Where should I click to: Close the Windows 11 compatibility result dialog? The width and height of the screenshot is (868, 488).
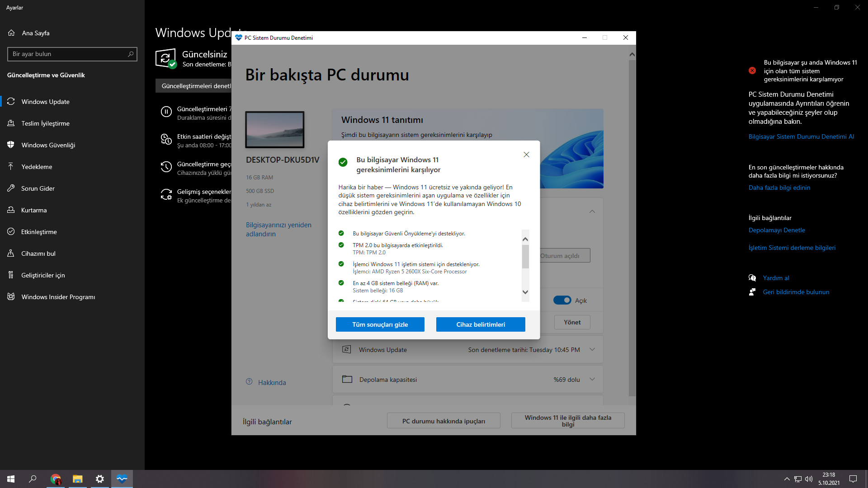coord(526,155)
